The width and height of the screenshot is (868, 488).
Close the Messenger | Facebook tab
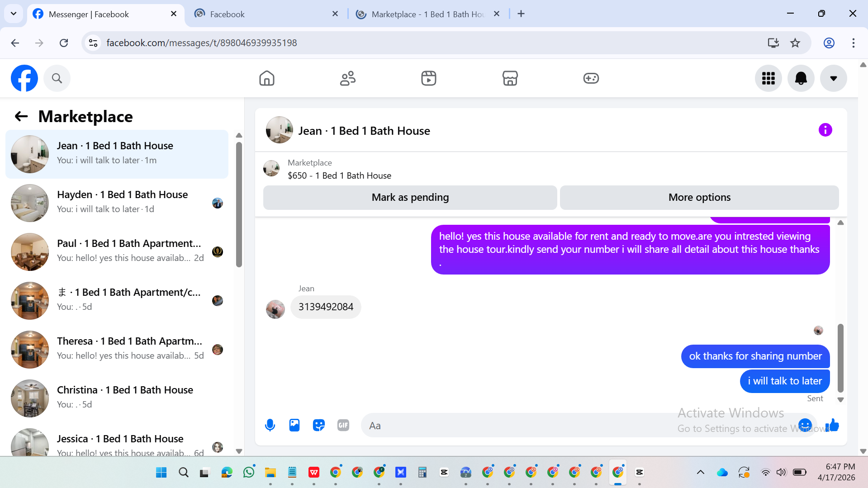click(174, 14)
